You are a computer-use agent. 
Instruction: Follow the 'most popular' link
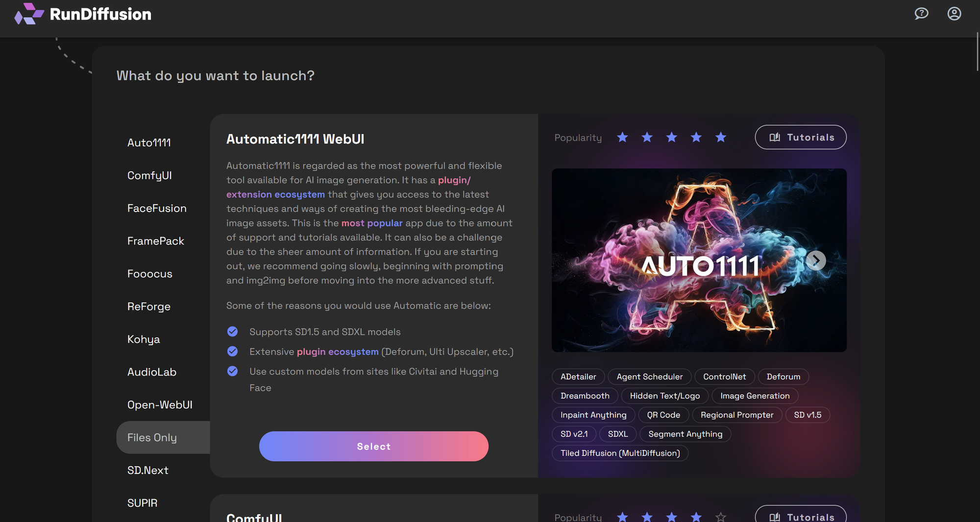click(372, 223)
